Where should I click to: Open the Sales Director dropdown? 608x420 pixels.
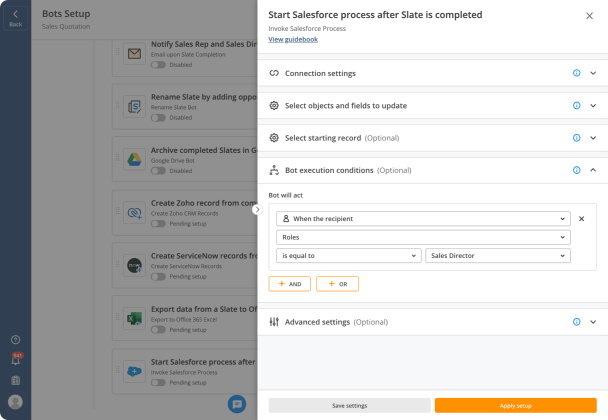click(498, 256)
